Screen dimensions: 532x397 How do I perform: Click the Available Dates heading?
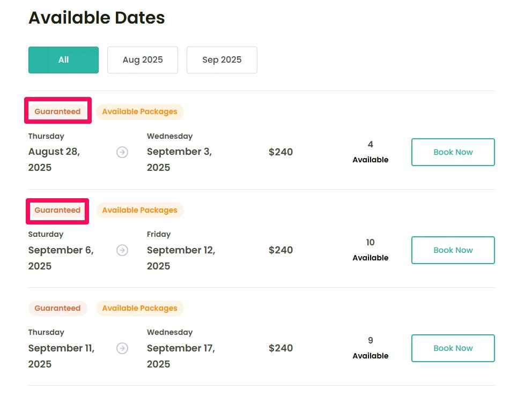click(97, 18)
